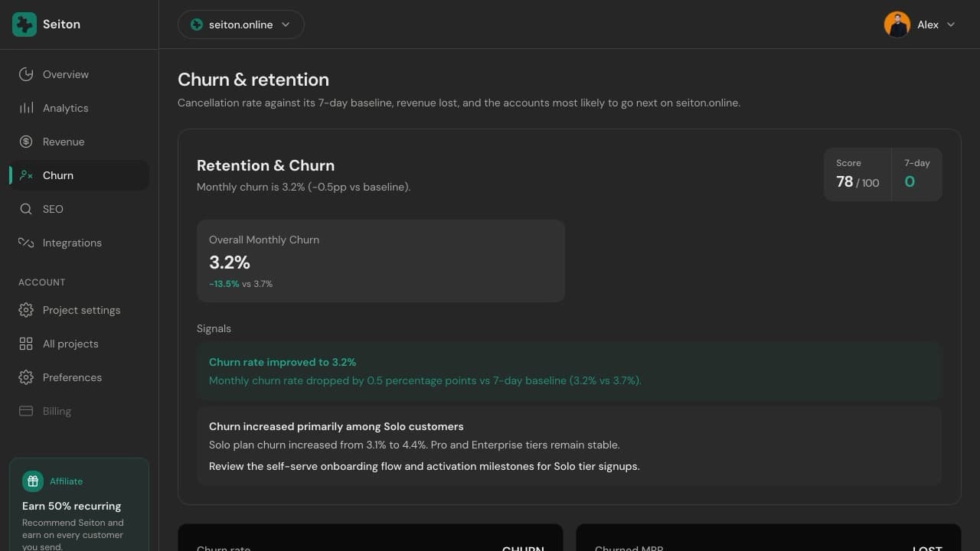Click the Project settings gear icon
The image size is (980, 551).
[x=26, y=310]
